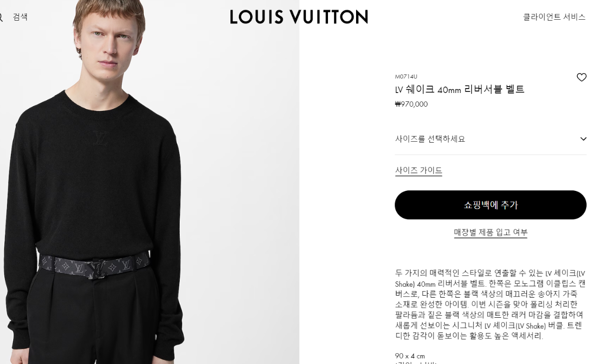The height and width of the screenshot is (364, 591).
Task: Select product title LV 쉐이크 40mm 리버서블 벨트
Action: (x=460, y=90)
